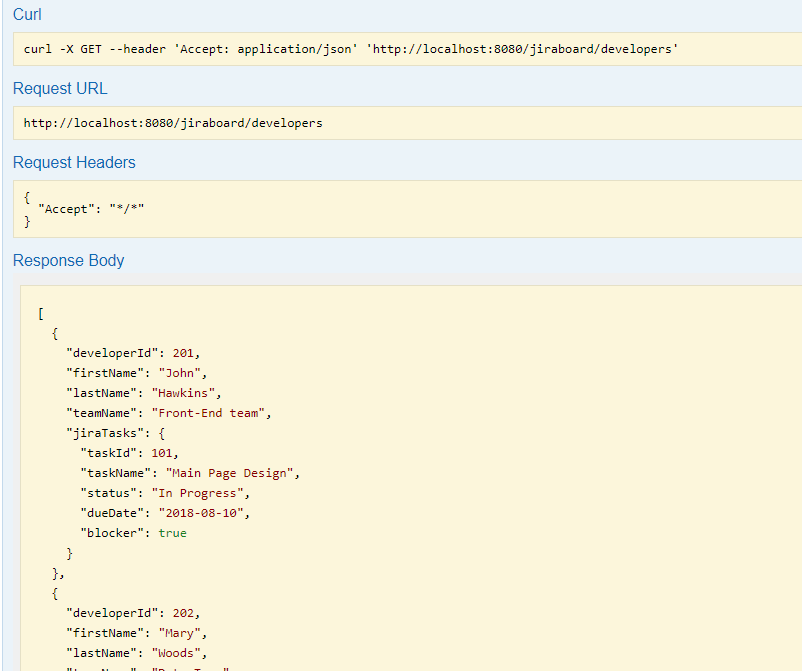The height and width of the screenshot is (672, 802).
Task: Click the dueDate "2018-08-10" value
Action: click(200, 513)
